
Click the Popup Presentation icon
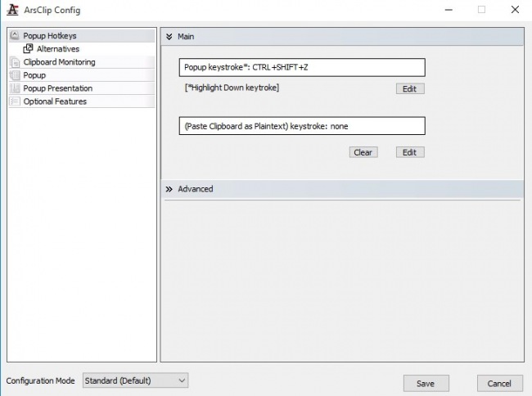[x=15, y=88]
